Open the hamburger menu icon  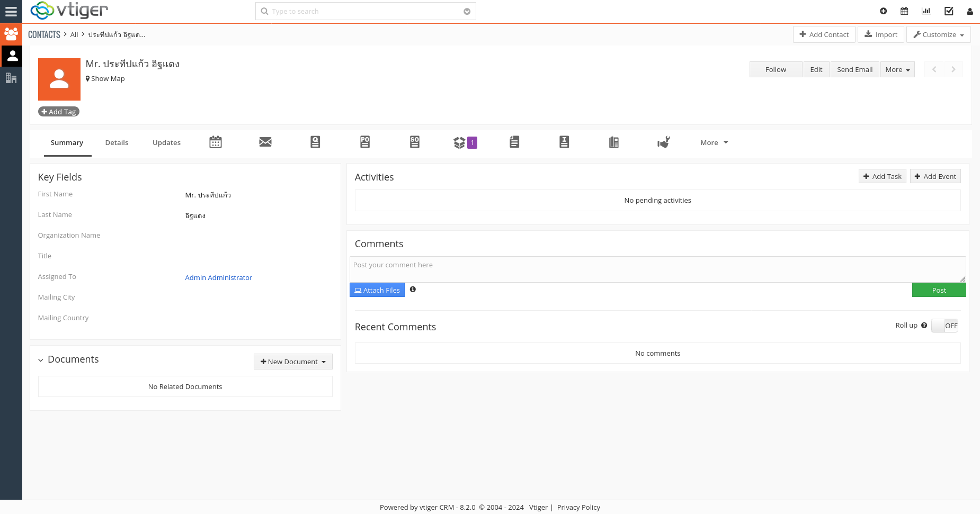(x=11, y=11)
